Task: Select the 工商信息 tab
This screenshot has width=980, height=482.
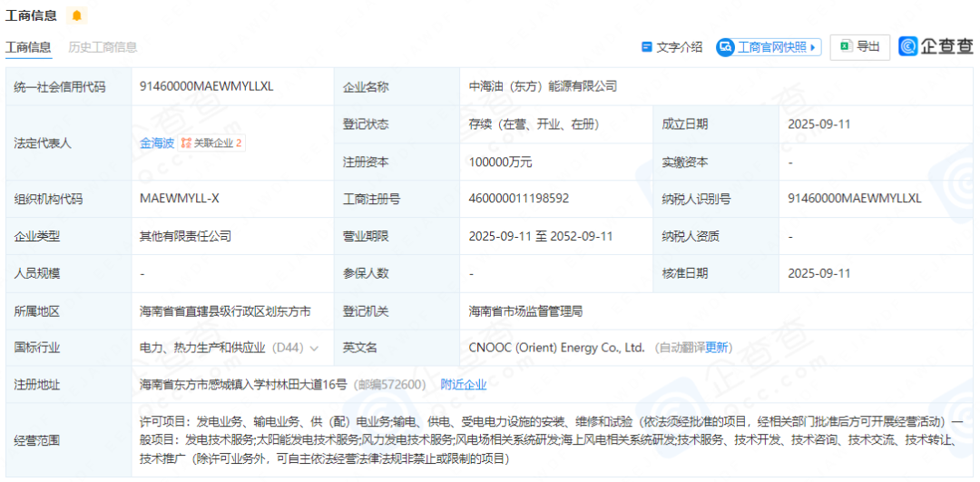Action: click(x=28, y=47)
